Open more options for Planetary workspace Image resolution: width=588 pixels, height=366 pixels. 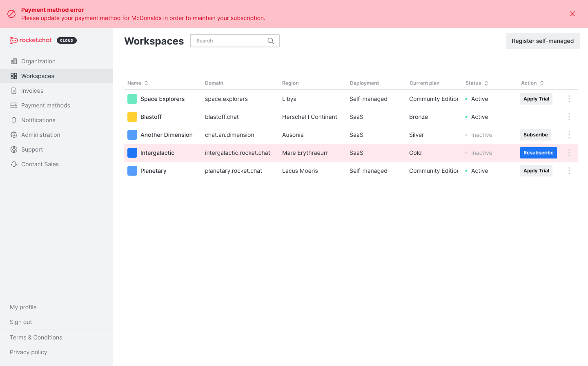coord(569,171)
